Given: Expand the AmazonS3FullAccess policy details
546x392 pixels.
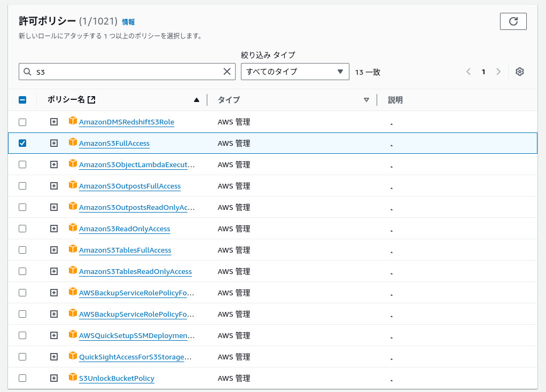Looking at the screenshot, I should 53,143.
